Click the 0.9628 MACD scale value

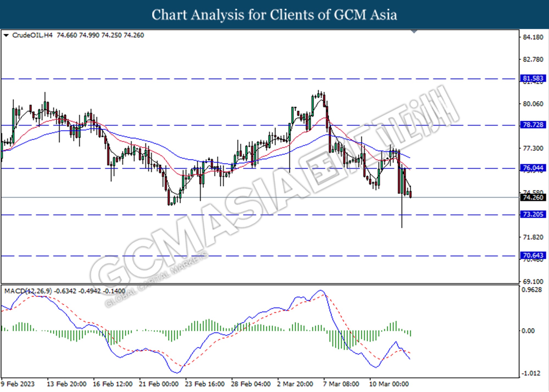(x=532, y=290)
